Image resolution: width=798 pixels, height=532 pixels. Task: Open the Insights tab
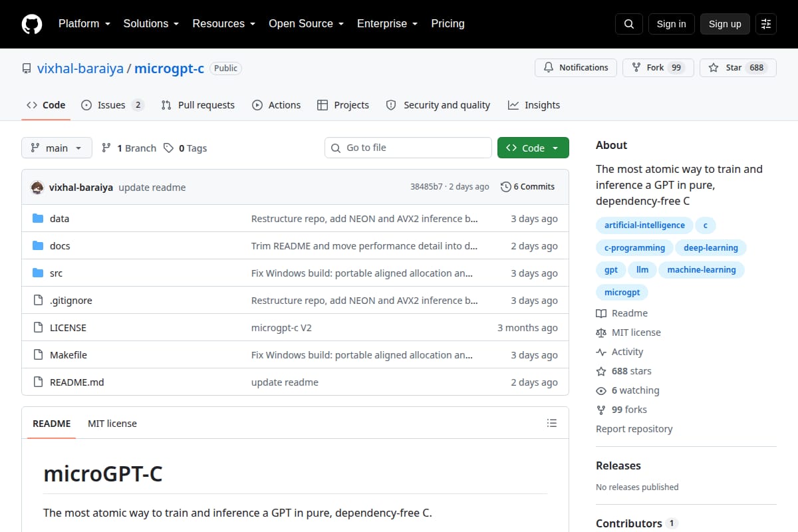(534, 105)
